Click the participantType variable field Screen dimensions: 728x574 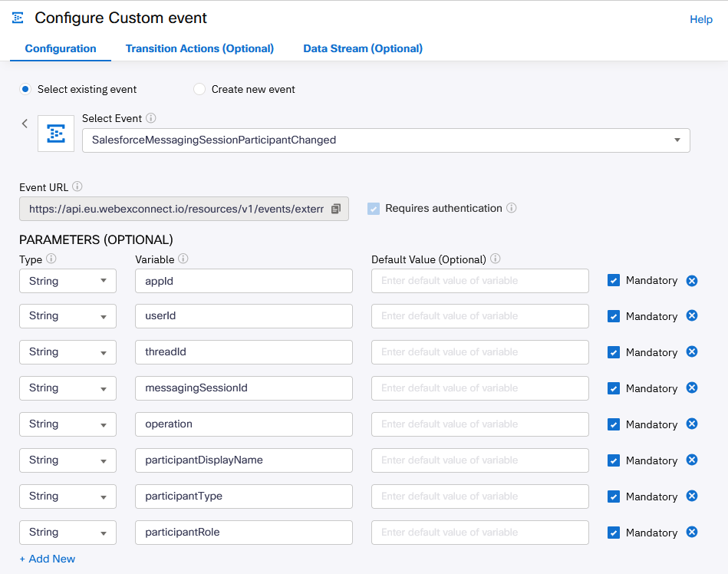coord(243,496)
